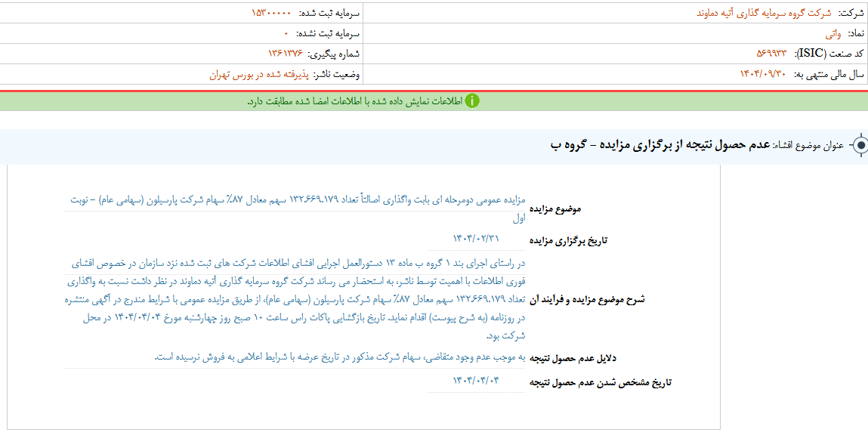The image size is (868, 448).
Task: Select registered capital value 15300000
Action: pyautogui.click(x=271, y=13)
